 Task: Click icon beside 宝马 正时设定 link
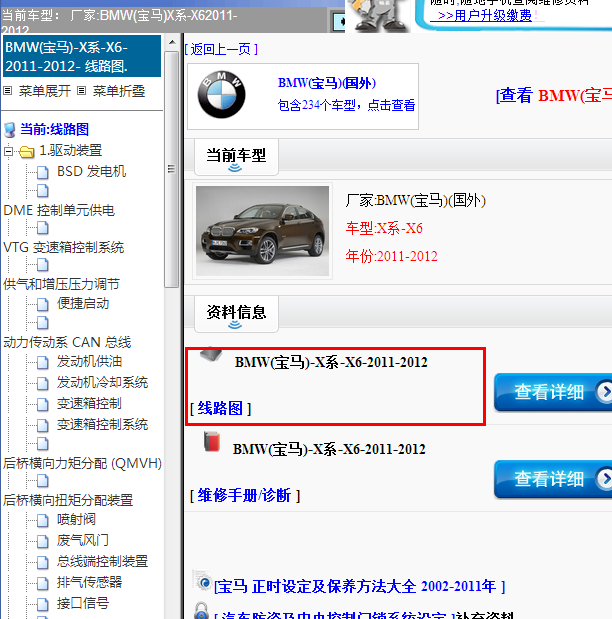[203, 581]
